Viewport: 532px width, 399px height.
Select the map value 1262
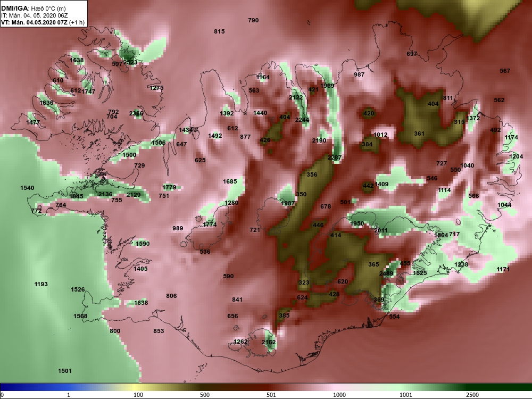click(240, 342)
